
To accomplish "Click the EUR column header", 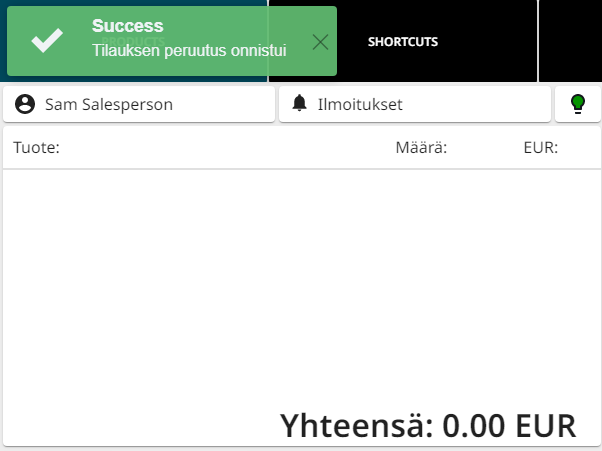I will (540, 148).
